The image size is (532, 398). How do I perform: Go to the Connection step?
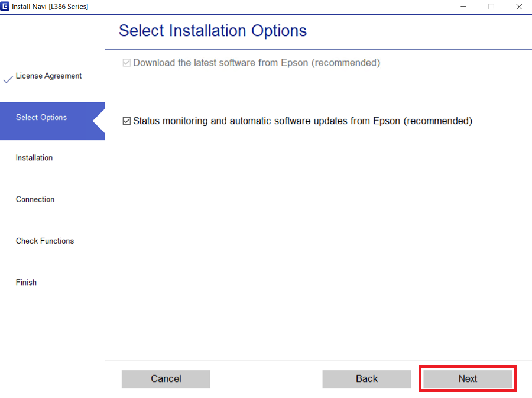[35, 199]
